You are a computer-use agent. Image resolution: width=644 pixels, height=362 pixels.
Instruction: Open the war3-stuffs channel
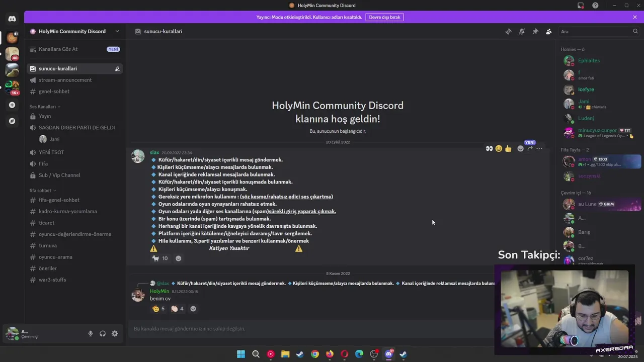[x=74, y=280]
